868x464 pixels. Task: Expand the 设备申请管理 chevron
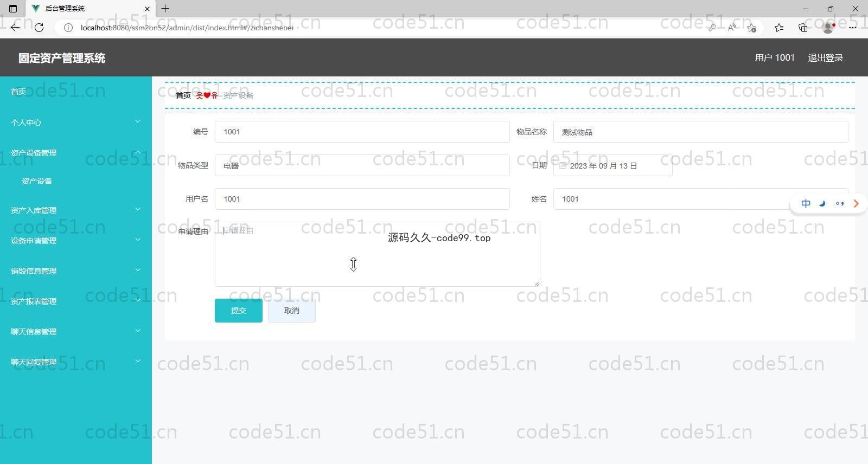pos(138,240)
